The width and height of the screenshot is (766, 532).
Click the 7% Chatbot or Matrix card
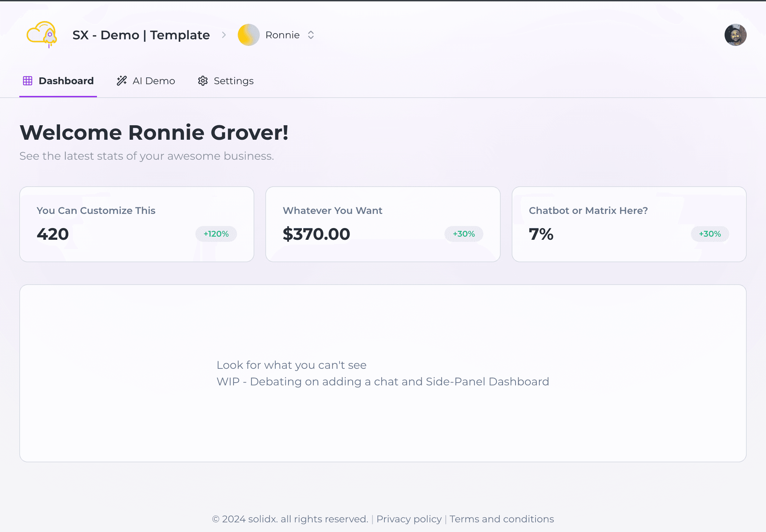tap(629, 224)
